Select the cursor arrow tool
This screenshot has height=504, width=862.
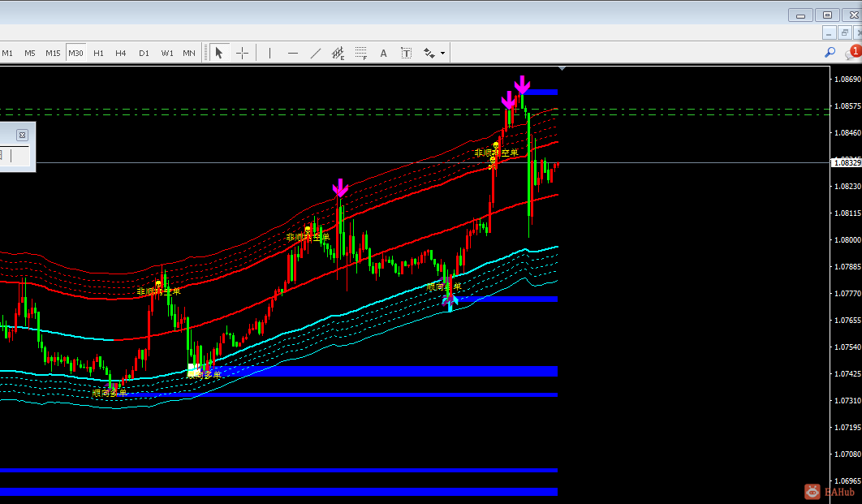click(x=219, y=53)
